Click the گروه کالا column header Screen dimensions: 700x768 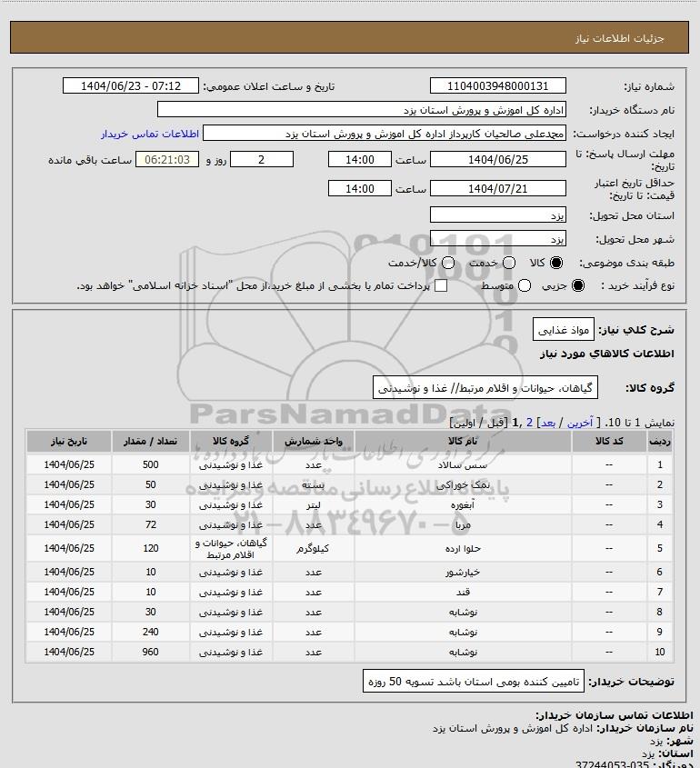[x=231, y=441]
